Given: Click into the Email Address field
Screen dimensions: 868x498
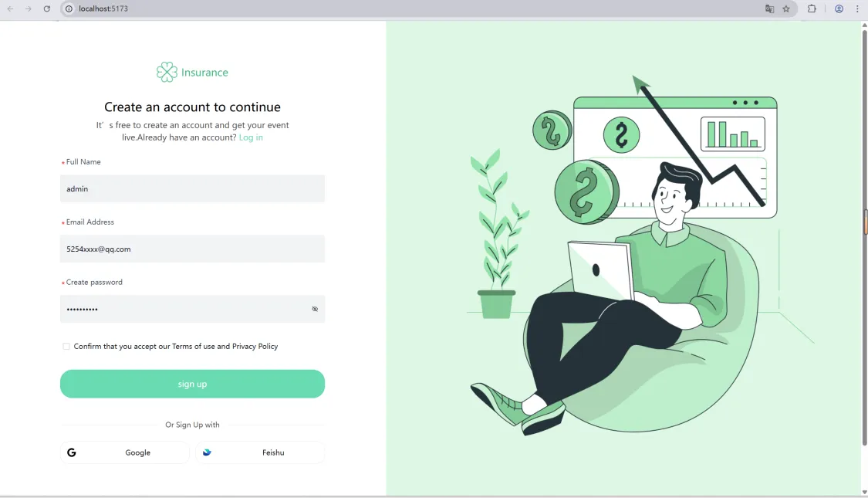Looking at the screenshot, I should tap(192, 249).
